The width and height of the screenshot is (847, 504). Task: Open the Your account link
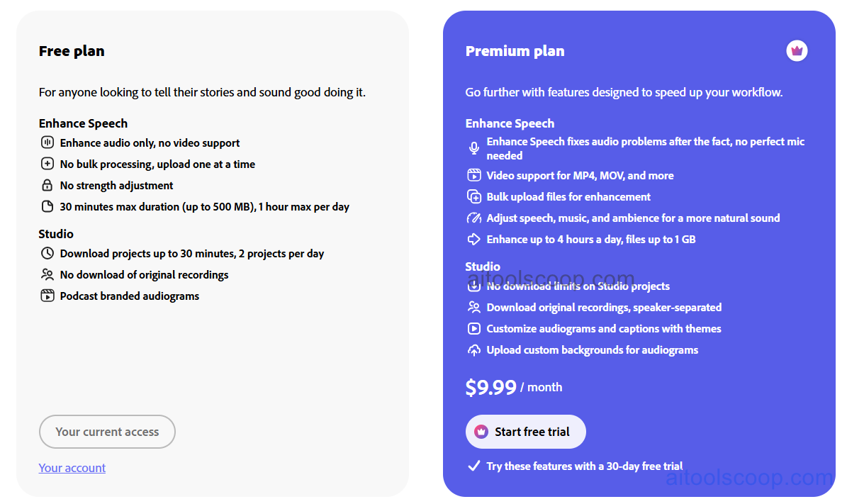(x=72, y=467)
